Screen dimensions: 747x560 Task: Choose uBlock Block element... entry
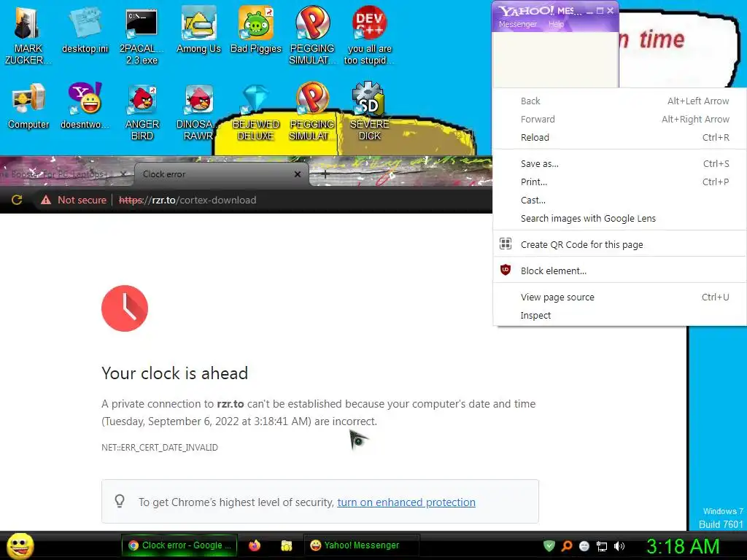(x=619, y=271)
